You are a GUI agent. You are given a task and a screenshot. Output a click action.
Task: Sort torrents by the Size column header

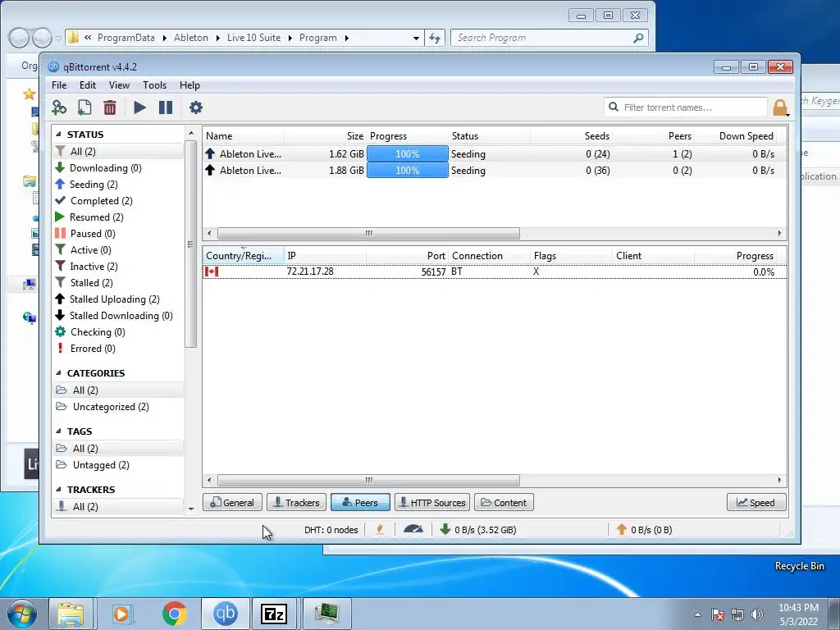tap(325, 136)
